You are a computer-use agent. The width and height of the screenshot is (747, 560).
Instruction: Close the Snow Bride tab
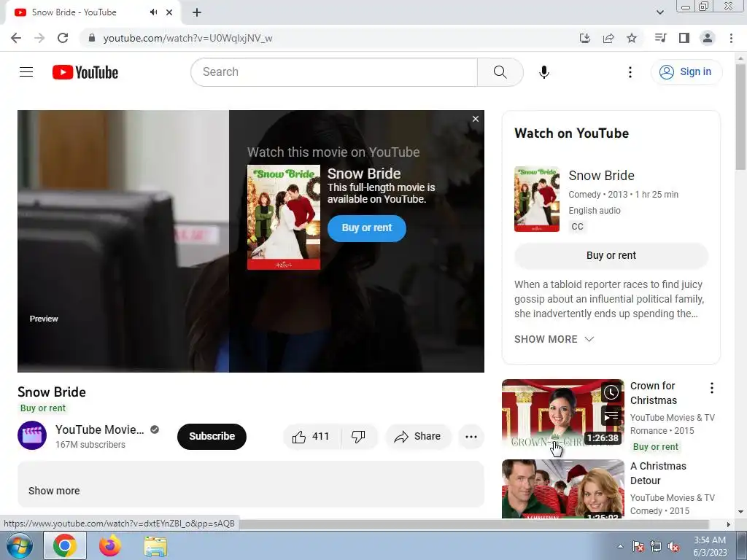tap(169, 12)
